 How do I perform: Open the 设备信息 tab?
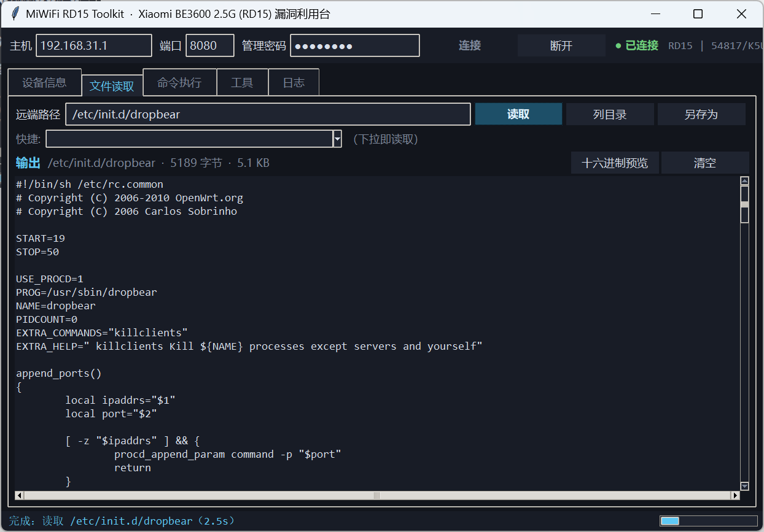44,83
